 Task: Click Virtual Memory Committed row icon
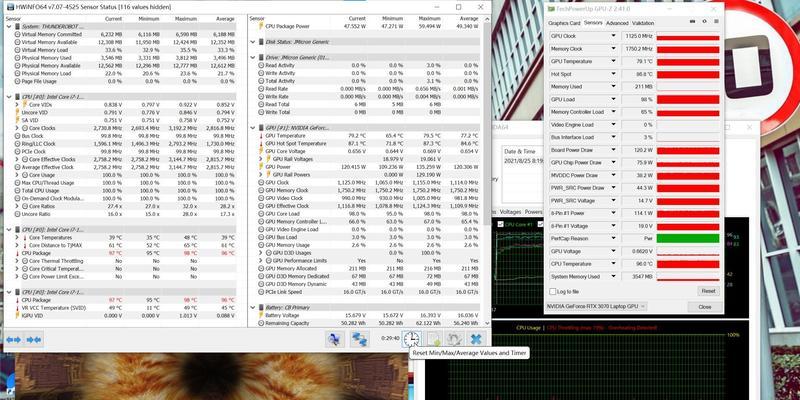coord(17,34)
